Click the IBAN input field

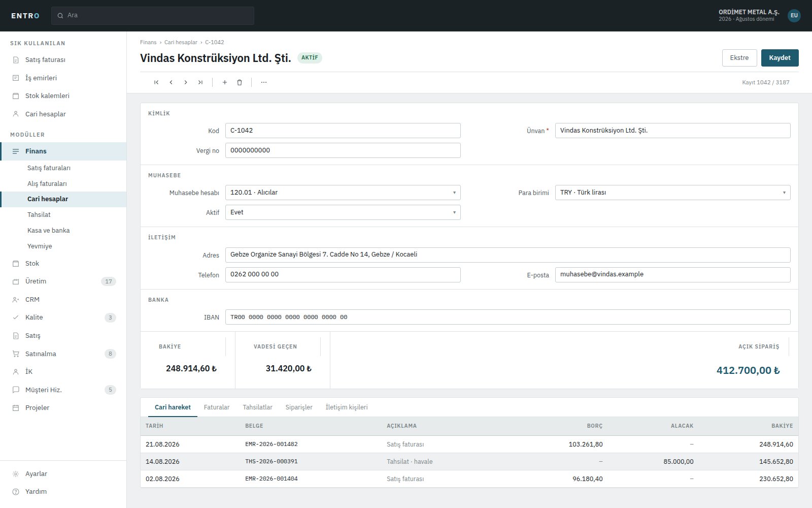coord(508,317)
